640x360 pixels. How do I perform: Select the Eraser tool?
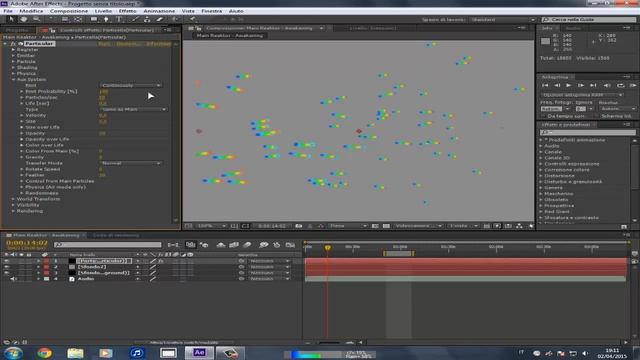point(160,19)
